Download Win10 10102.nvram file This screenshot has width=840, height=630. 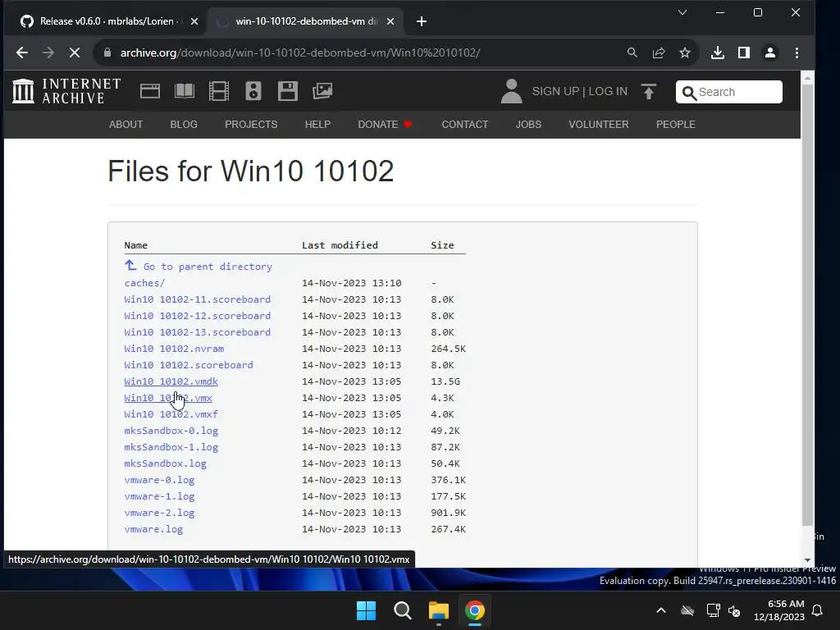click(174, 349)
